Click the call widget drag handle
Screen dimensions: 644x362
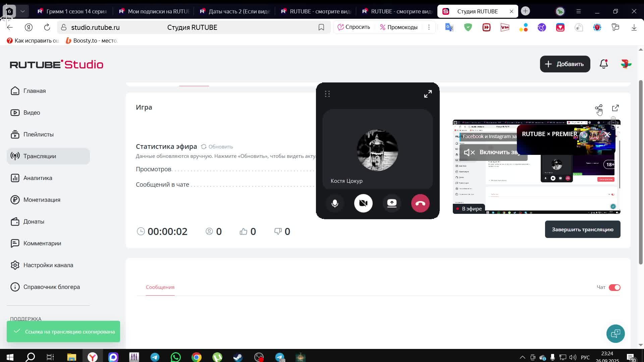pyautogui.click(x=327, y=94)
